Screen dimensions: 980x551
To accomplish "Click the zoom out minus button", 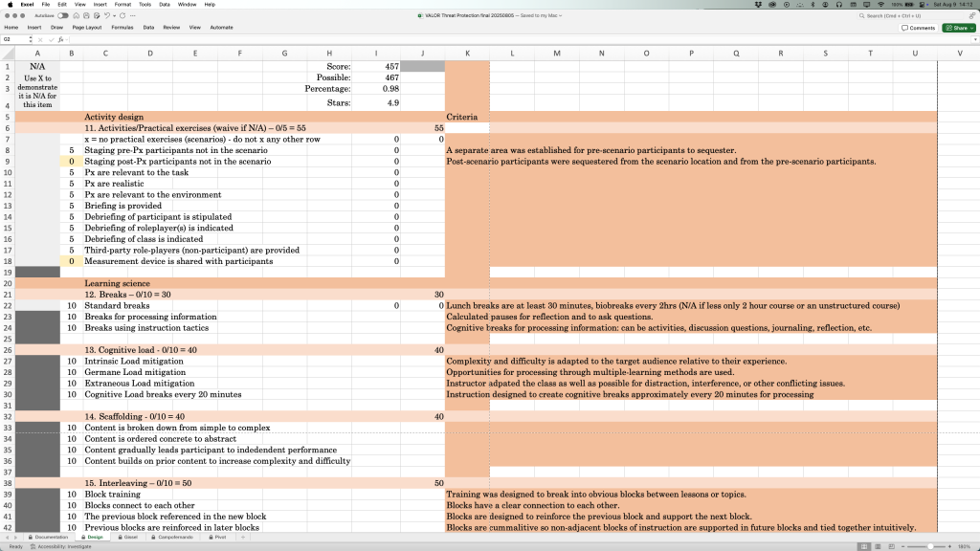I will [903, 546].
